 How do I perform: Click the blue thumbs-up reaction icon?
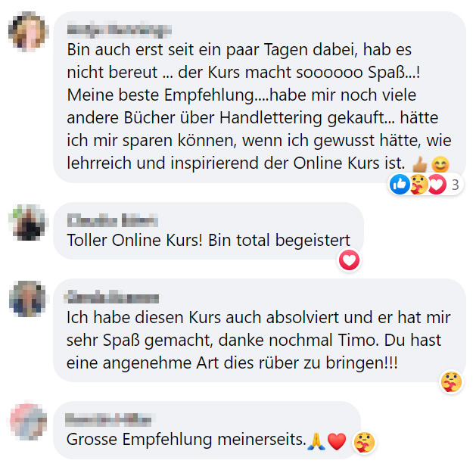pyautogui.click(x=400, y=184)
